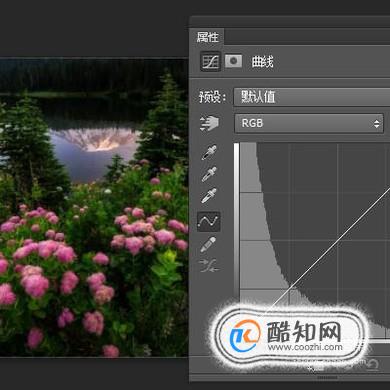Viewport: 390px width, 390px height.
Task: Select the layer mask icon beside Curves
Action: click(233, 61)
